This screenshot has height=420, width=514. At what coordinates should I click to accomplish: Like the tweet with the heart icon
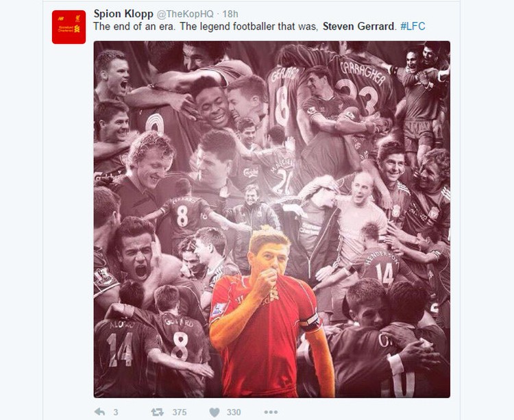tap(215, 412)
